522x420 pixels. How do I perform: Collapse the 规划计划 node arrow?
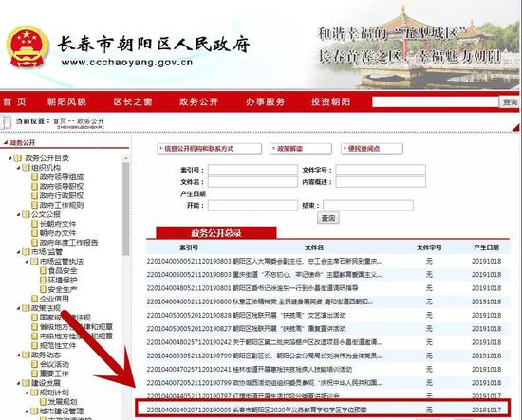tap(28, 393)
